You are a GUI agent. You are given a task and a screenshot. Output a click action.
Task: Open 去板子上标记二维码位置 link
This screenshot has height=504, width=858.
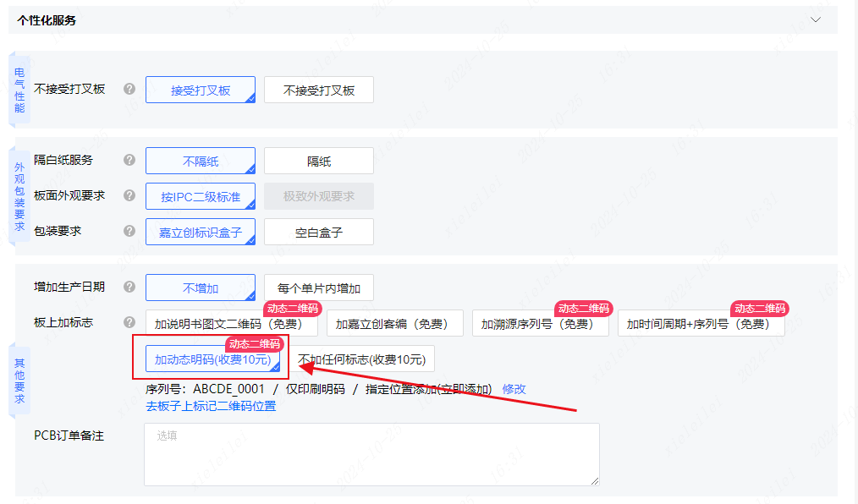pyautogui.click(x=211, y=406)
